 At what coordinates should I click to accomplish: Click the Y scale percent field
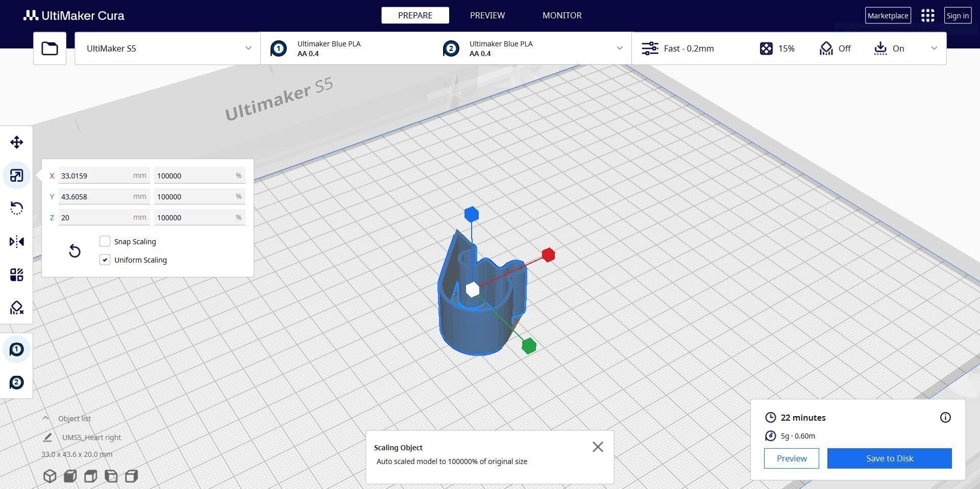click(x=200, y=196)
